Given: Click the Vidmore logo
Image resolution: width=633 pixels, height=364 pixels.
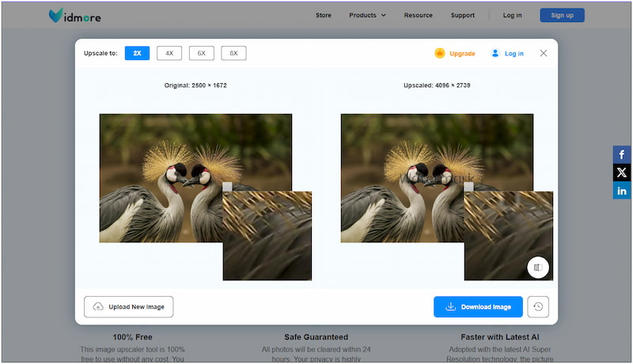Looking at the screenshot, I should (74, 15).
